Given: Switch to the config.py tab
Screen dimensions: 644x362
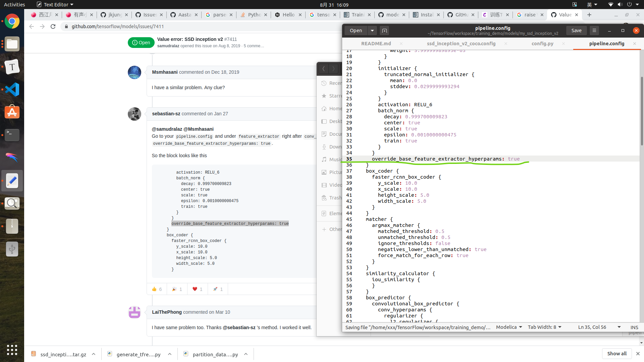Looking at the screenshot, I should pos(542,44).
